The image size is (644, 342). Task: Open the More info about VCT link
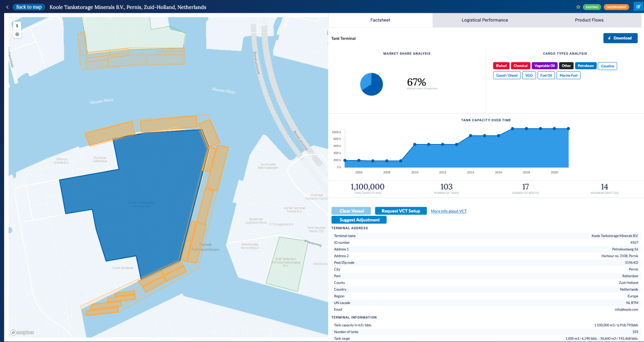449,211
